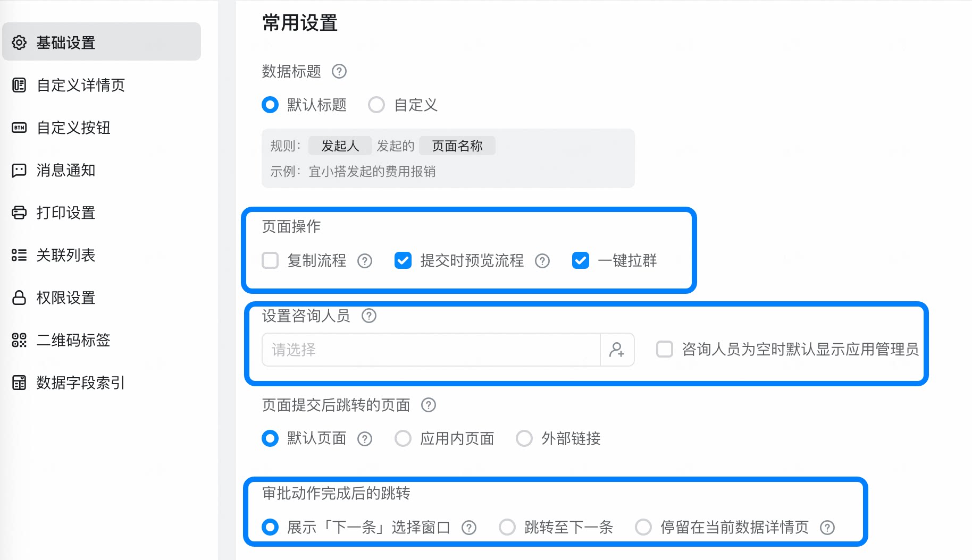The image size is (972, 560).
Task: Click the help icon beside 提交时预览流程
Action: [x=542, y=261]
